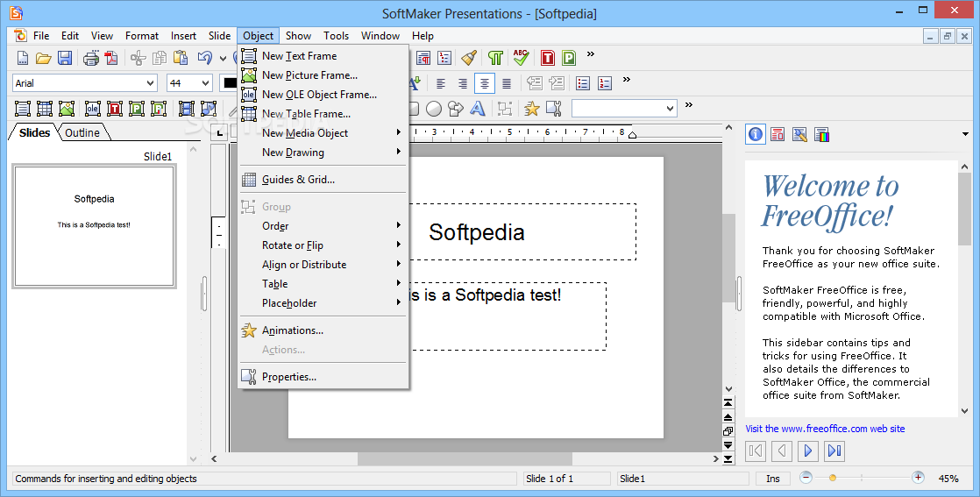Open the Slide menu in menu bar
980x497 pixels.
coord(219,36)
